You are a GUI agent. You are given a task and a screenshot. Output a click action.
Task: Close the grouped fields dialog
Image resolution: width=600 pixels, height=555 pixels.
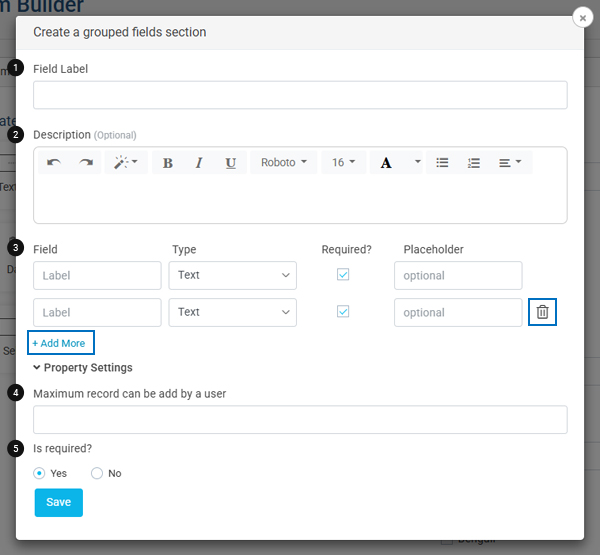(x=583, y=17)
